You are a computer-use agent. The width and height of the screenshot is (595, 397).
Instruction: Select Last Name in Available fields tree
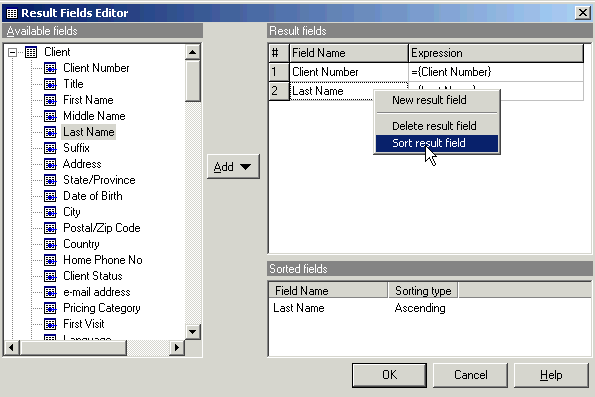pos(88,132)
